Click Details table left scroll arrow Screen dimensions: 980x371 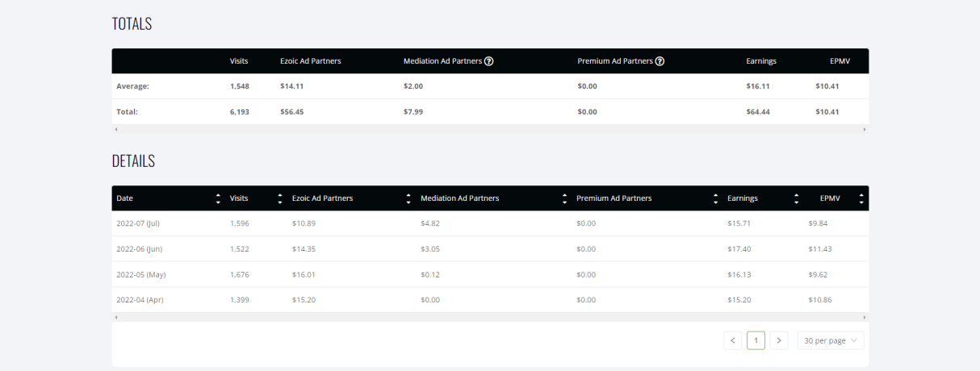(x=116, y=317)
